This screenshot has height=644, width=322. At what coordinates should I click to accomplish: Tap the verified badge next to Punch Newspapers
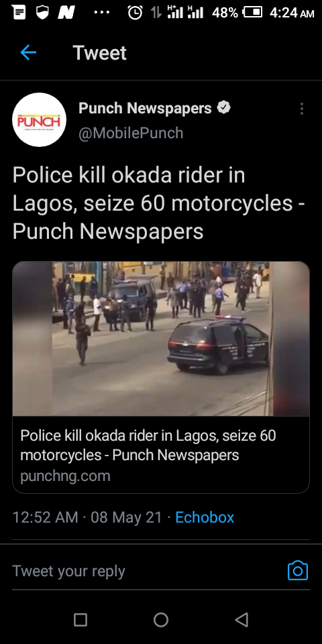[223, 108]
